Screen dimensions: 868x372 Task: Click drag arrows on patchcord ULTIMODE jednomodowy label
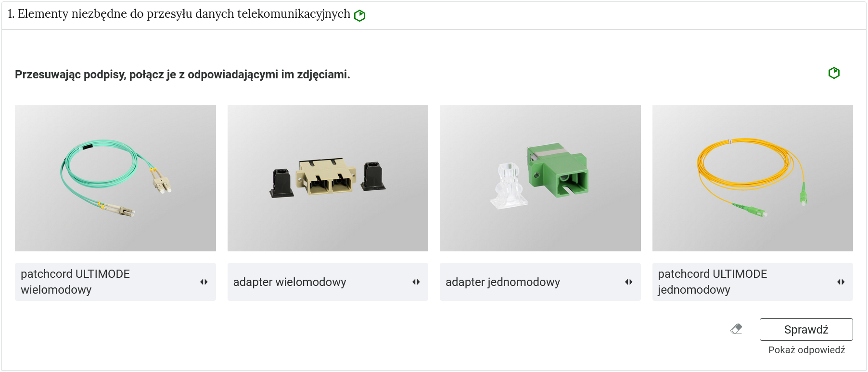coord(841,282)
